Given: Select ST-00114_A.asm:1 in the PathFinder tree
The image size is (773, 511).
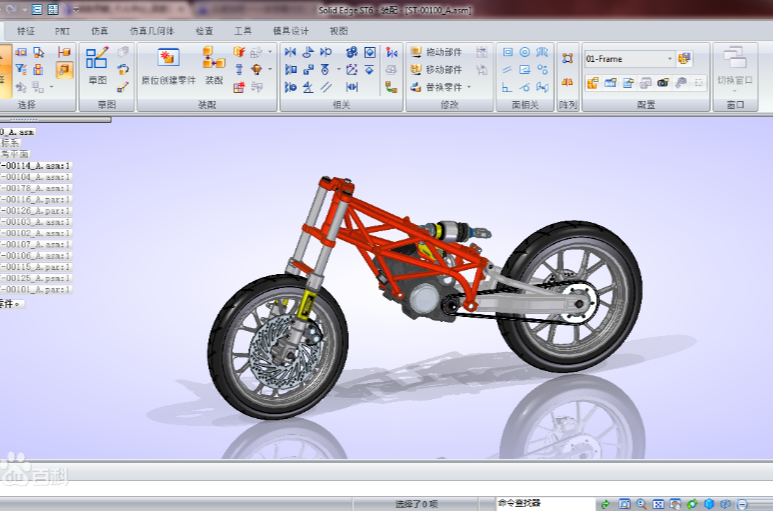Looking at the screenshot, I should tap(36, 166).
